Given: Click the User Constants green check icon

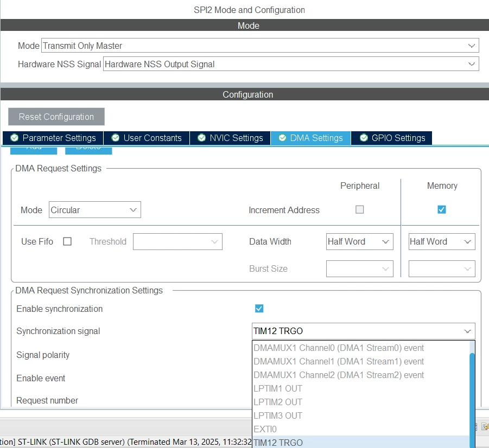Looking at the screenshot, I should pyautogui.click(x=116, y=137).
